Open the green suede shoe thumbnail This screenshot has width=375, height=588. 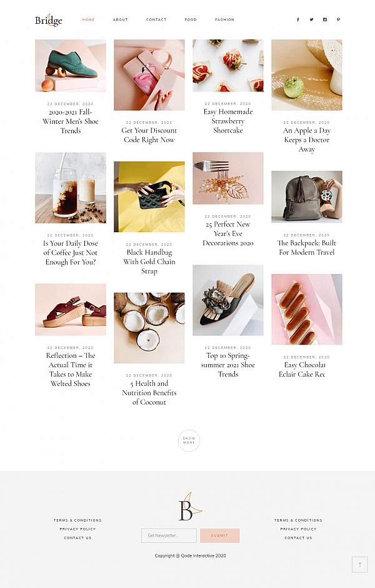71,66
